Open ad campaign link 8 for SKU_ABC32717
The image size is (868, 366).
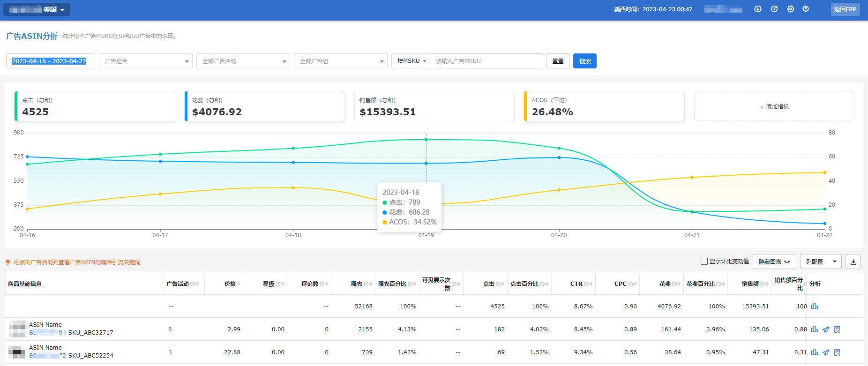[170, 329]
